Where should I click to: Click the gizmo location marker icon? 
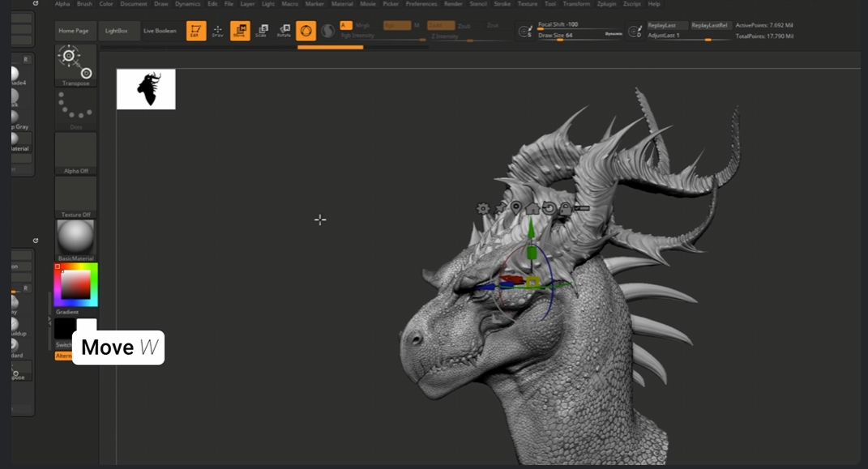tap(516, 208)
